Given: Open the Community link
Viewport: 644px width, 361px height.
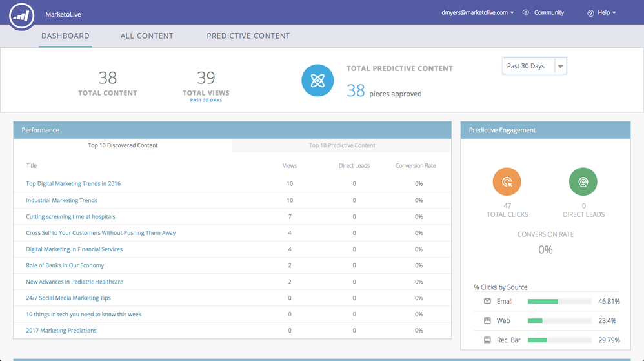Looking at the screenshot, I should (548, 13).
